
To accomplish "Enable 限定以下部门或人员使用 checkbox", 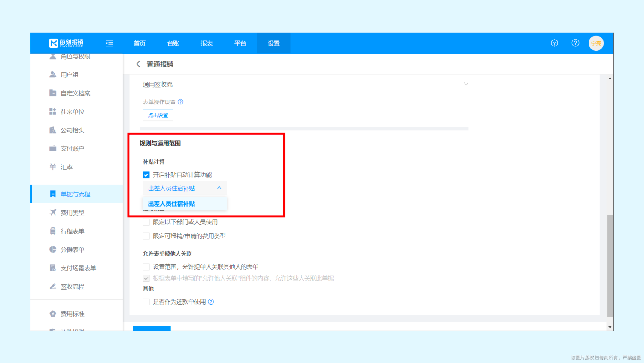I will point(146,222).
